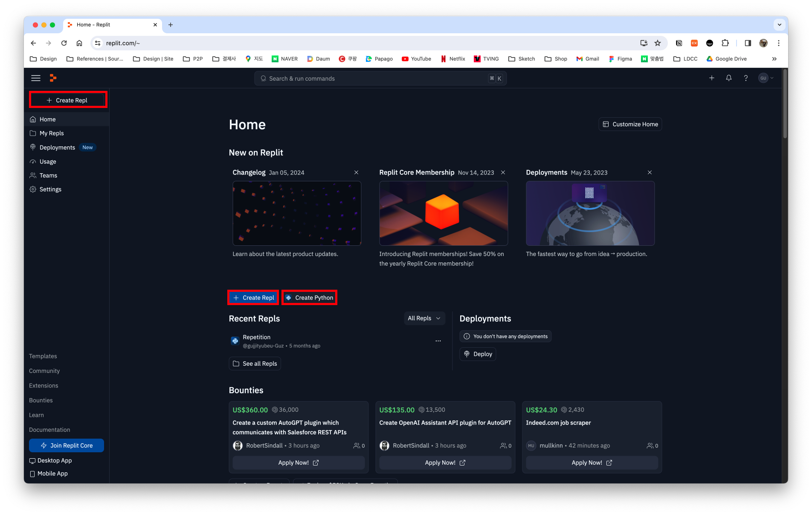Viewport: 812px width, 515px height.
Task: Open the Figma bookmark
Action: pos(621,59)
